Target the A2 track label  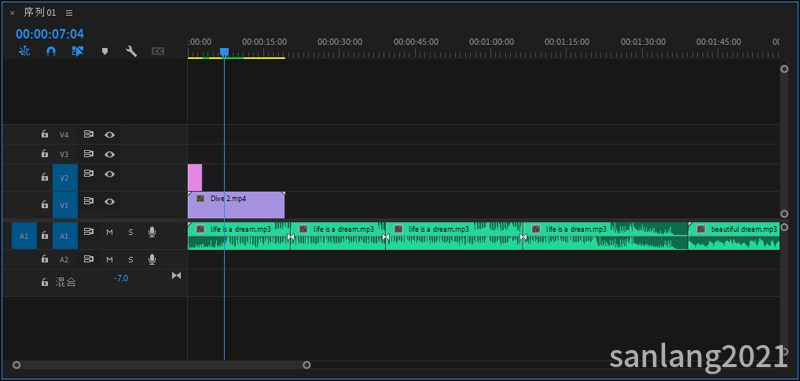click(64, 260)
